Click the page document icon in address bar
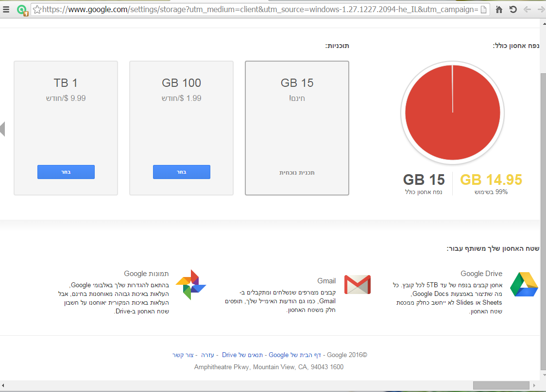This screenshot has width=546, height=392. 483,10
